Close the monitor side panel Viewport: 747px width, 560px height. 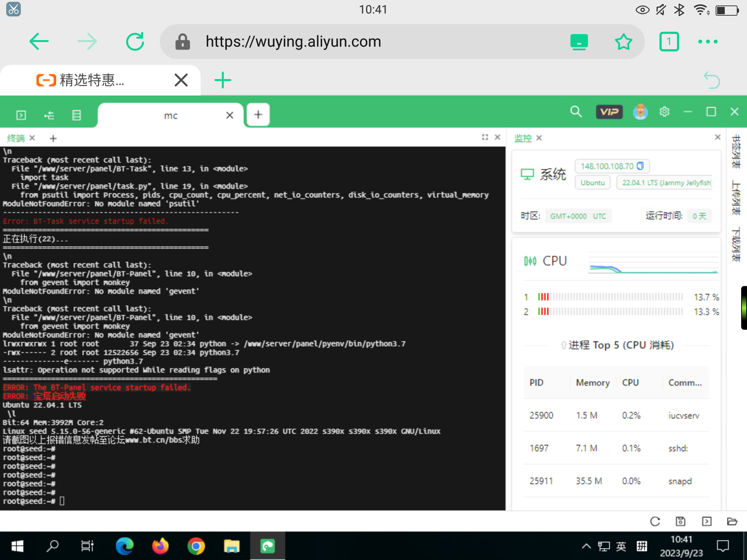coord(718,137)
